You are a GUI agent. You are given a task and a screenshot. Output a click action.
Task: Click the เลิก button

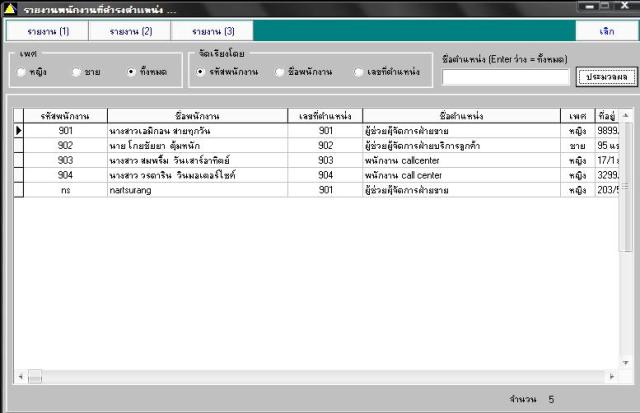click(x=607, y=31)
